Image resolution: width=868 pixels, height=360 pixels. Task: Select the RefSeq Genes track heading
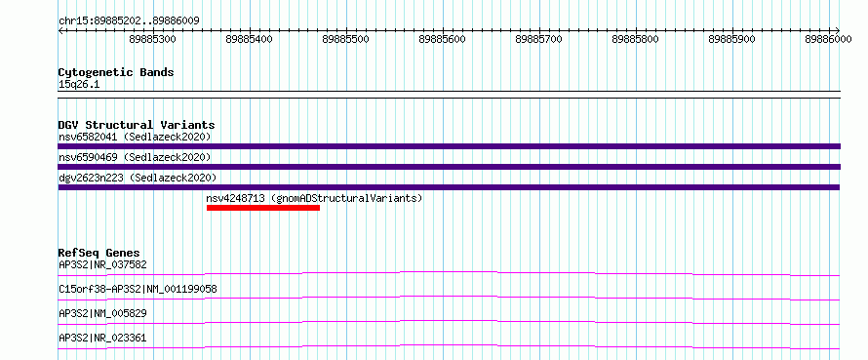[99, 253]
